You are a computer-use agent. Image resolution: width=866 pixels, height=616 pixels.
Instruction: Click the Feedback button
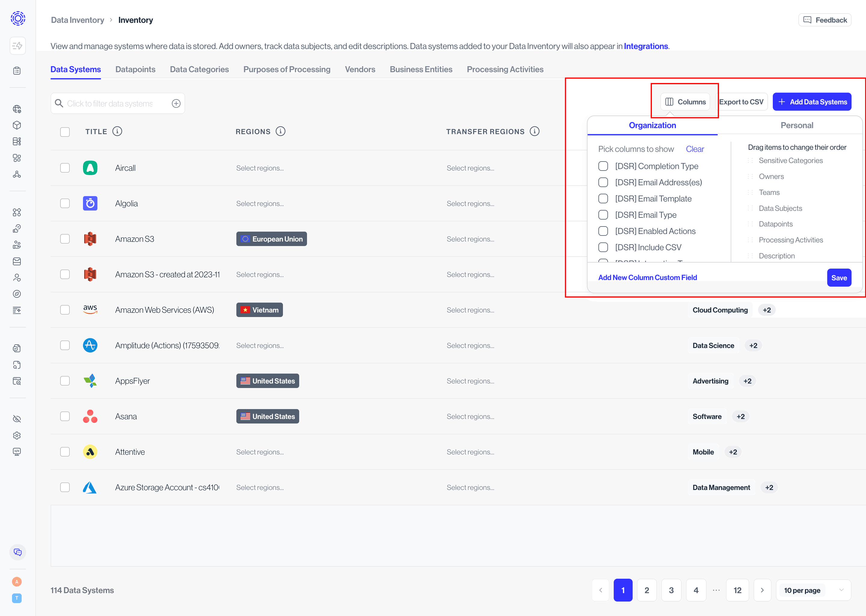[825, 20]
